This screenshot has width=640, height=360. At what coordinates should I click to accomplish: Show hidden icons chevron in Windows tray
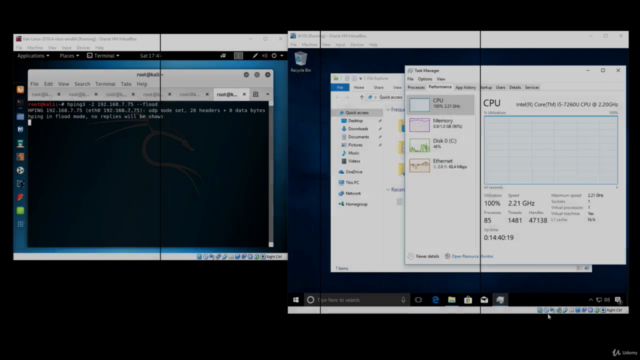coord(591,300)
